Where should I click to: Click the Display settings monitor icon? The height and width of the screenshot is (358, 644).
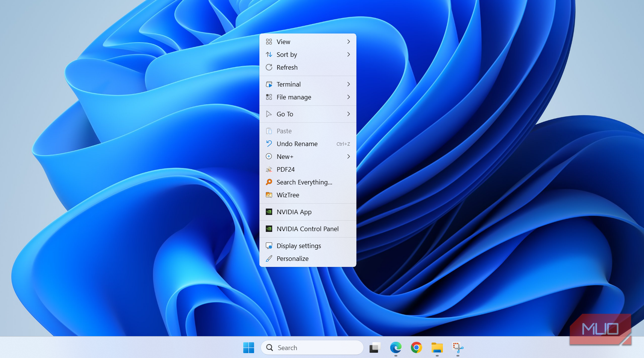coord(269,246)
